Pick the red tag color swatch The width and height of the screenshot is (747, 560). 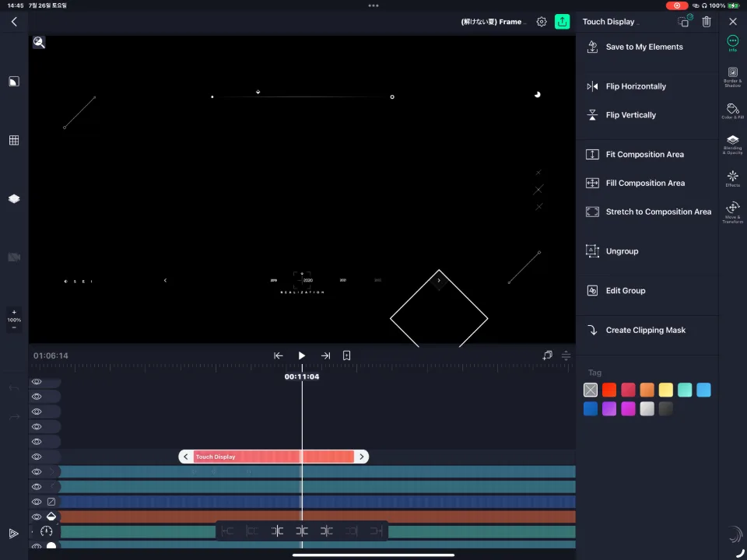pyautogui.click(x=609, y=390)
